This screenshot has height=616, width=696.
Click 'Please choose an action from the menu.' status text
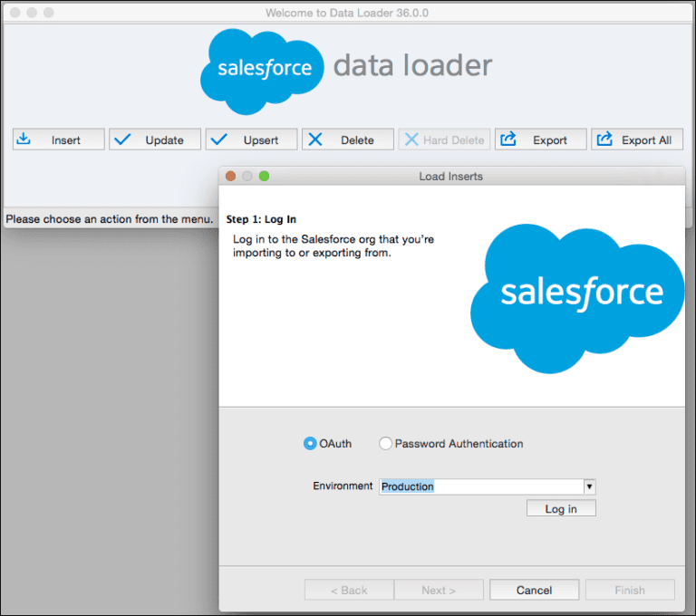pos(110,219)
